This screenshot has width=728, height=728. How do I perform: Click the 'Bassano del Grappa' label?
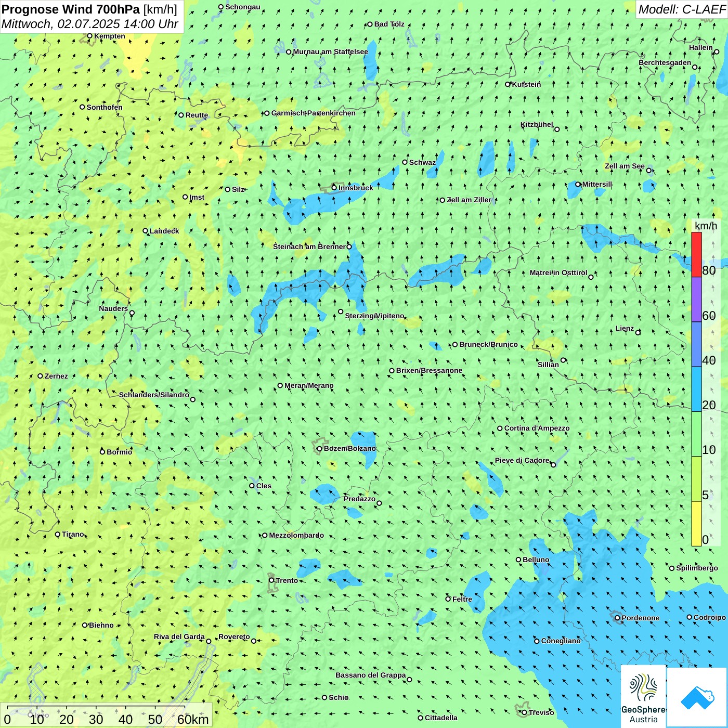(x=371, y=675)
